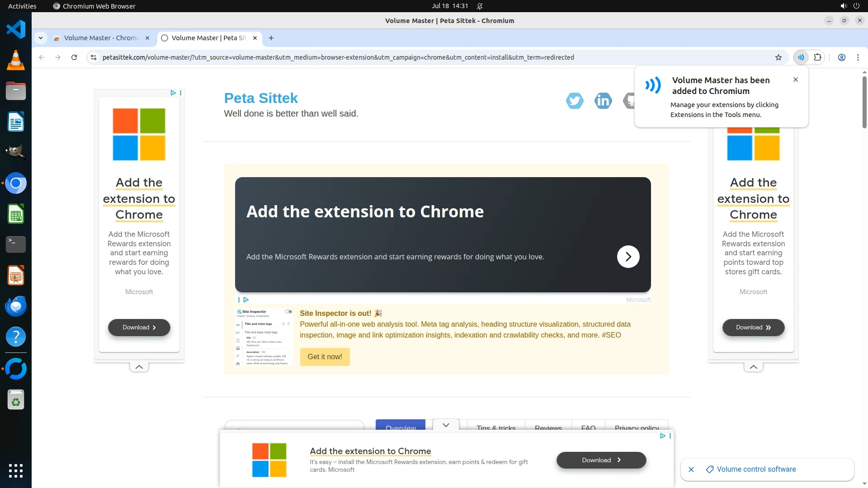The image size is (868, 488).
Task: Bookmark this page with the star icon
Action: (778, 57)
